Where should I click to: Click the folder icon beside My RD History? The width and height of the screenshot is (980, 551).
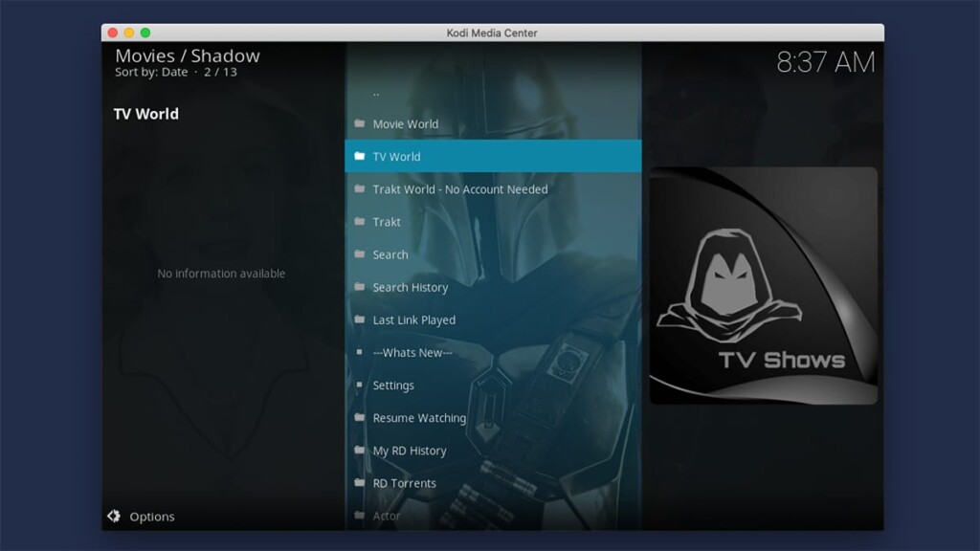(x=360, y=450)
